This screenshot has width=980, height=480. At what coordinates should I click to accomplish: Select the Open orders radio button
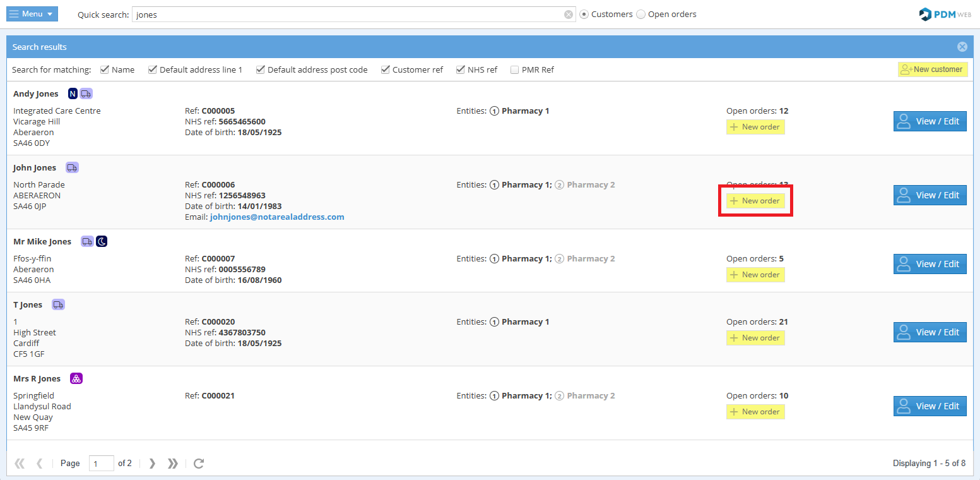641,15
